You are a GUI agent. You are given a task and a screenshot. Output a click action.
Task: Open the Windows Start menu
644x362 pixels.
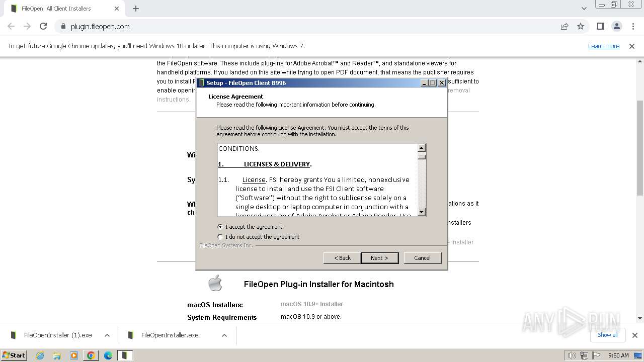point(14,355)
